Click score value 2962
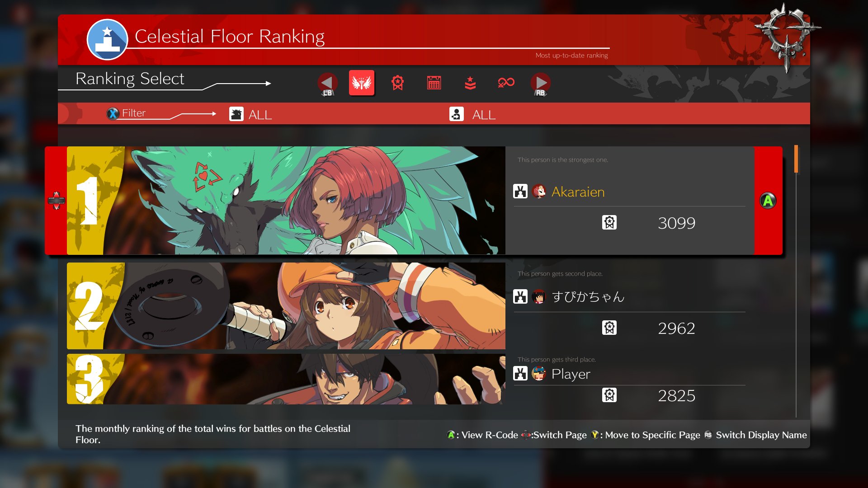868x488 pixels. 676,328
